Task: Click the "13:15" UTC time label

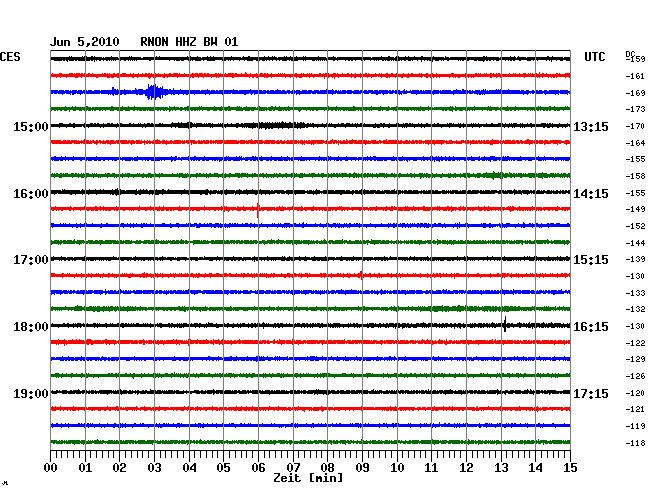Action: tap(591, 126)
